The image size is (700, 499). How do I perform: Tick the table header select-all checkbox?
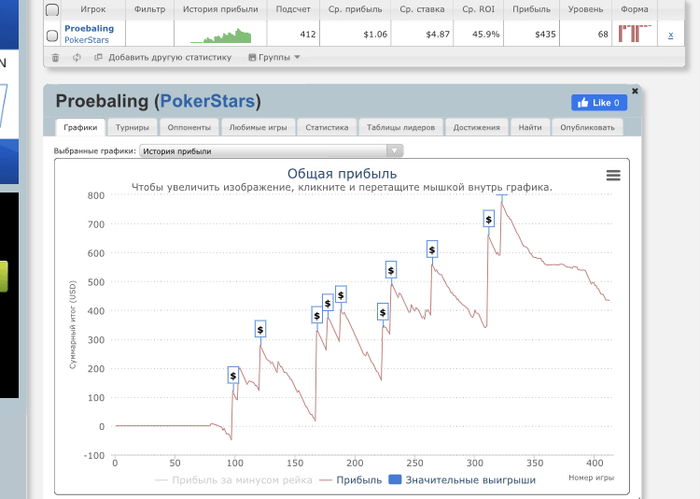click(x=52, y=9)
